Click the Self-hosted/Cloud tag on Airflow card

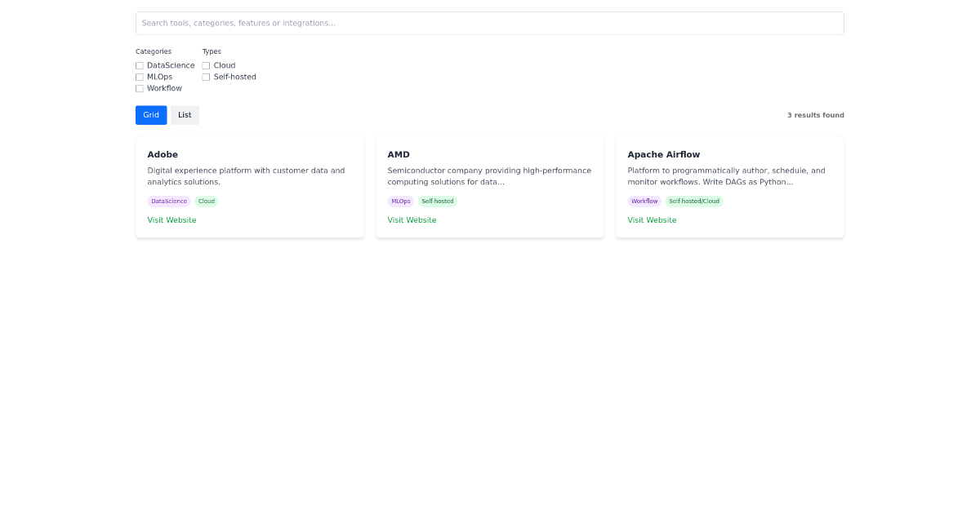(x=694, y=201)
